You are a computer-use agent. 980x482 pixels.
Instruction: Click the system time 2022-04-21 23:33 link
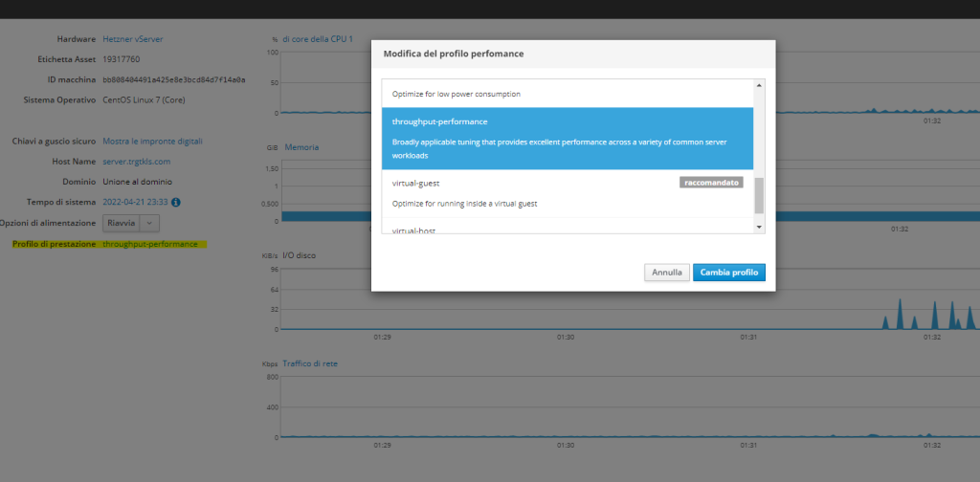point(135,202)
